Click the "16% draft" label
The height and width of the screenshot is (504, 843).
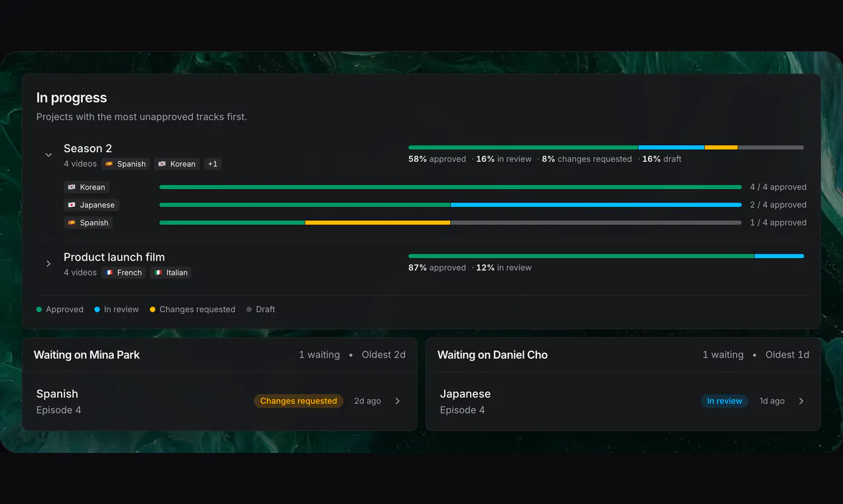click(662, 159)
